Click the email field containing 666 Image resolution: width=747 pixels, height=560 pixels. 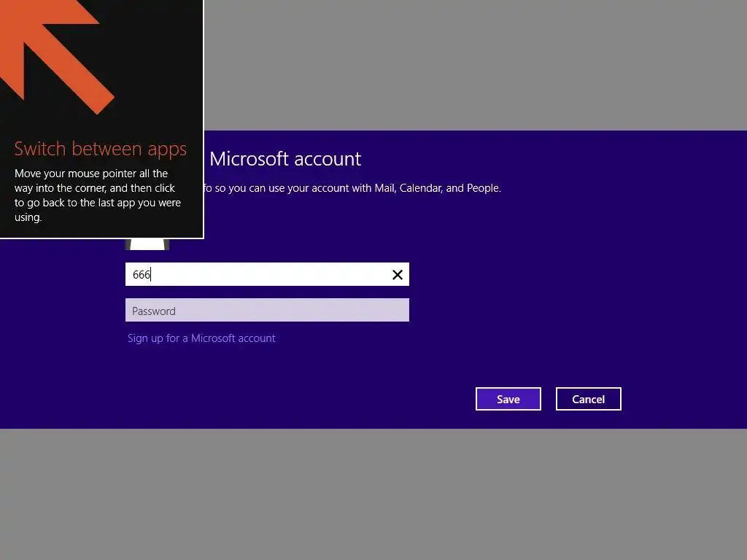tap(267, 274)
